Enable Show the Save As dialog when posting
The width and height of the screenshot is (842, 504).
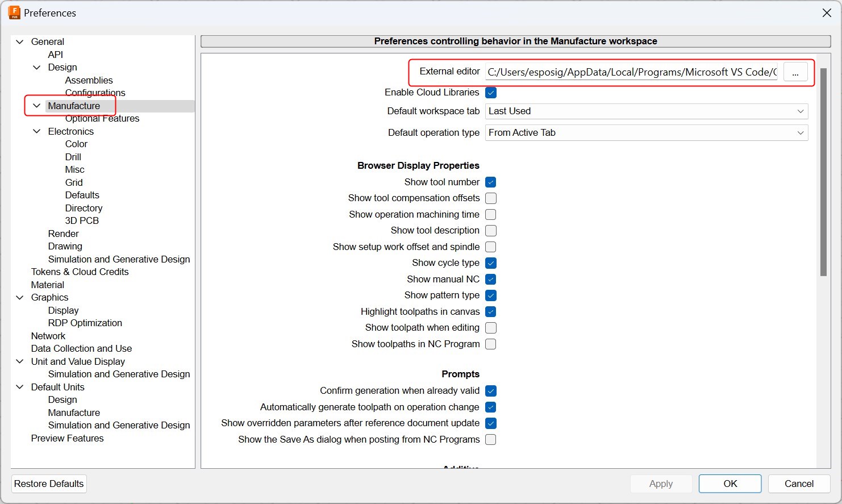coord(491,440)
